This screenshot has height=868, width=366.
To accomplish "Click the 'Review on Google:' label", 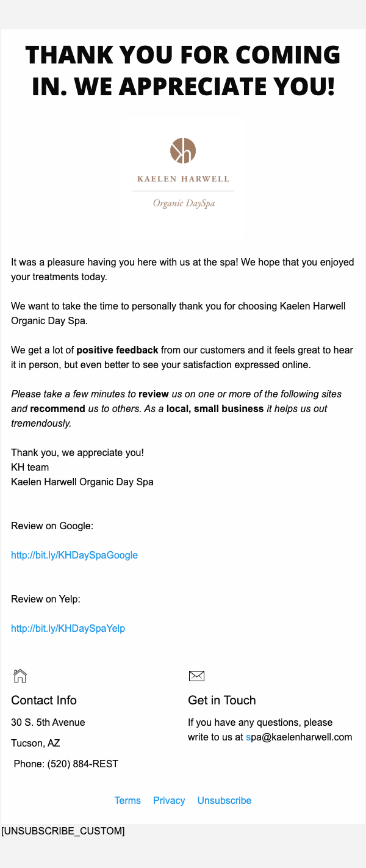I will coord(52,526).
